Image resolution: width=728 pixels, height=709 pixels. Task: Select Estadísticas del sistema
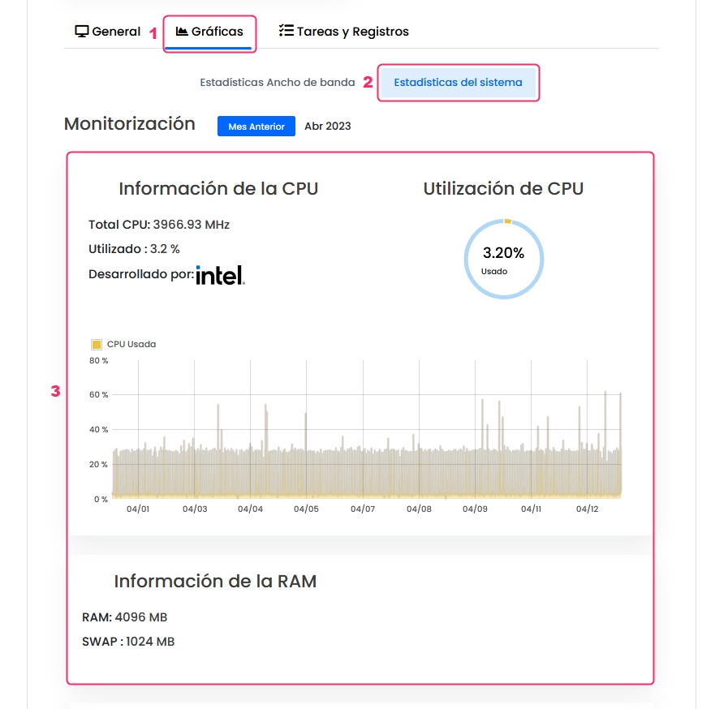click(x=458, y=83)
